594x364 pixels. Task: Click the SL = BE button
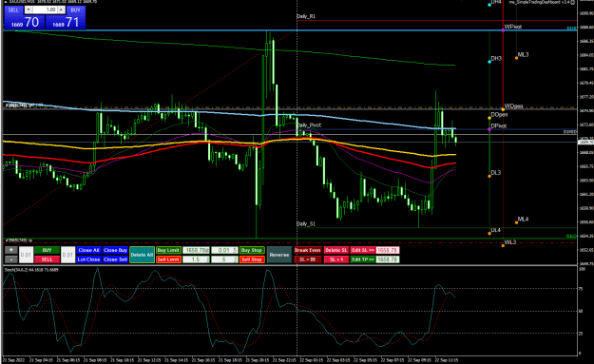(308, 259)
